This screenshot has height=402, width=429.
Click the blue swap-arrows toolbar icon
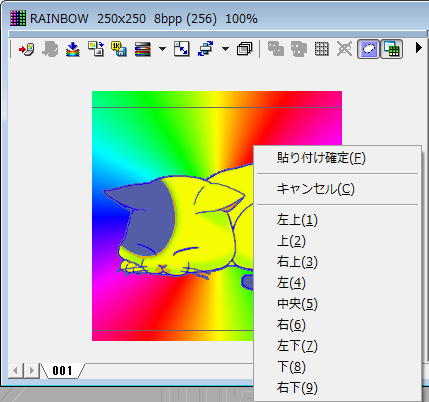pyautogui.click(x=205, y=49)
